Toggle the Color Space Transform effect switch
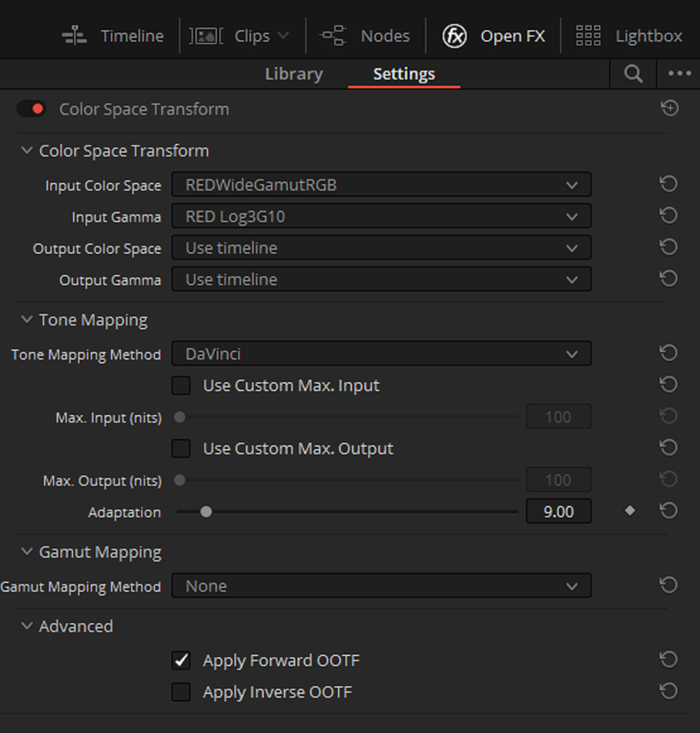The image size is (700, 733). point(31,109)
